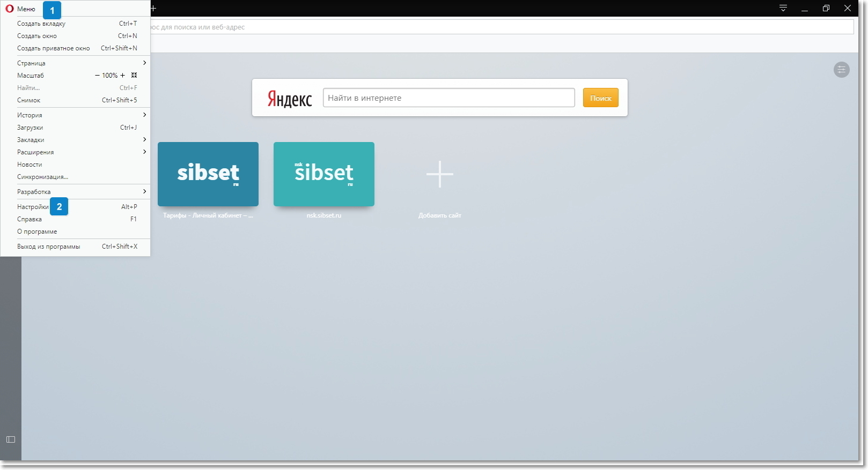
Task: Click the Добавить сайт label
Action: point(440,215)
